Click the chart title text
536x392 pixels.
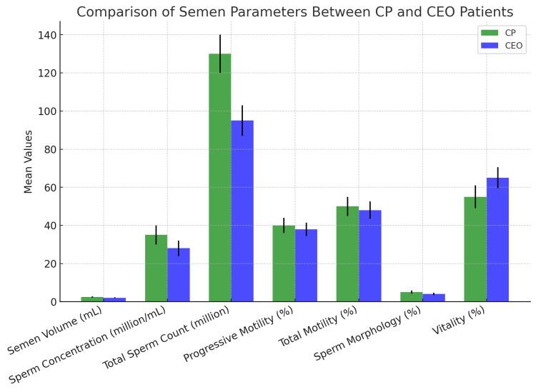coord(294,12)
